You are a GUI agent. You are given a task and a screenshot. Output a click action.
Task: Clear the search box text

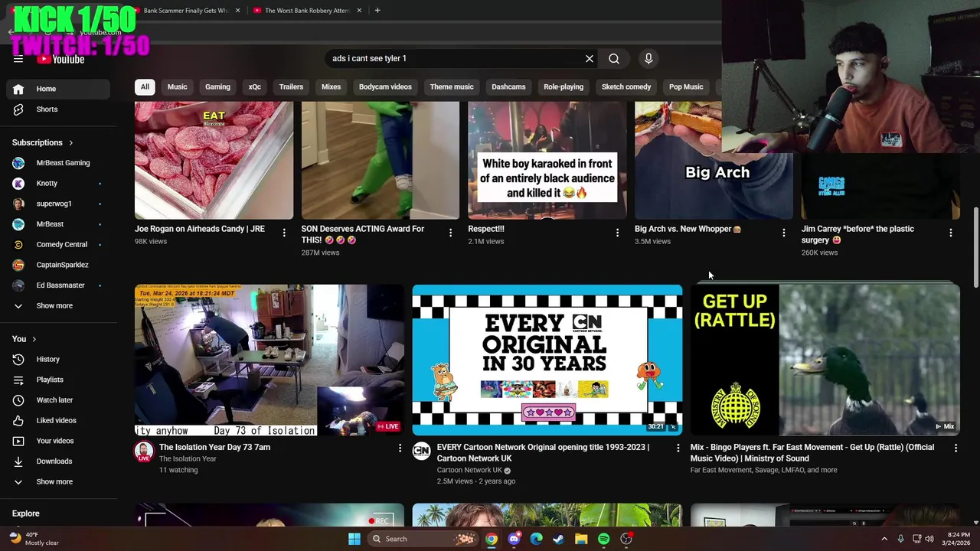[x=590, y=59]
